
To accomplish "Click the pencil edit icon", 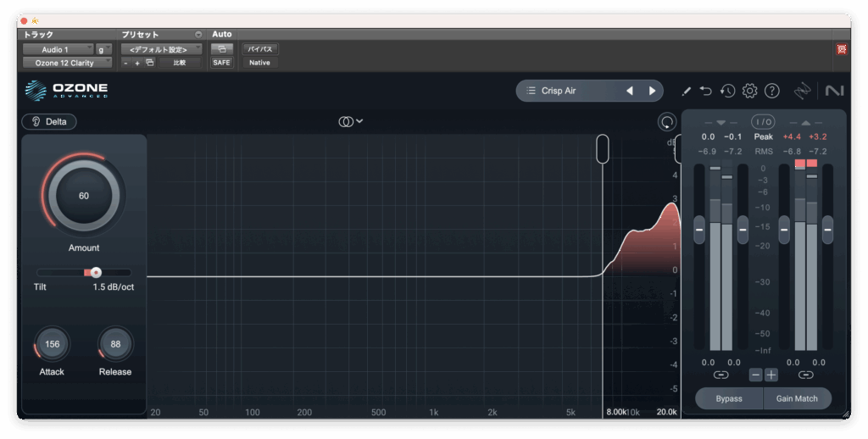I will click(687, 91).
